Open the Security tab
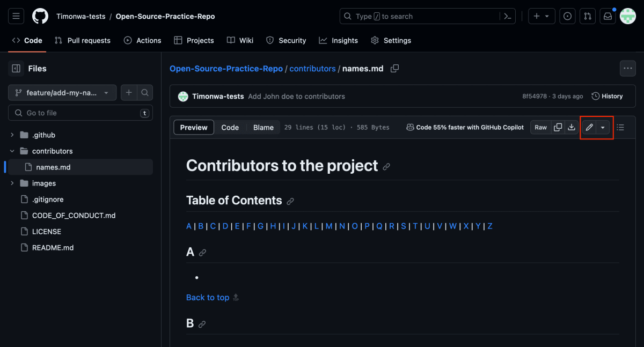The image size is (644, 347). (286, 40)
